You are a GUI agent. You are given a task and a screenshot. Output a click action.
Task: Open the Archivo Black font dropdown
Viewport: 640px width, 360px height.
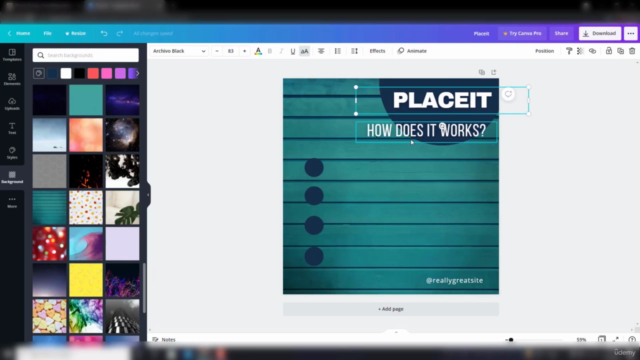click(x=179, y=51)
